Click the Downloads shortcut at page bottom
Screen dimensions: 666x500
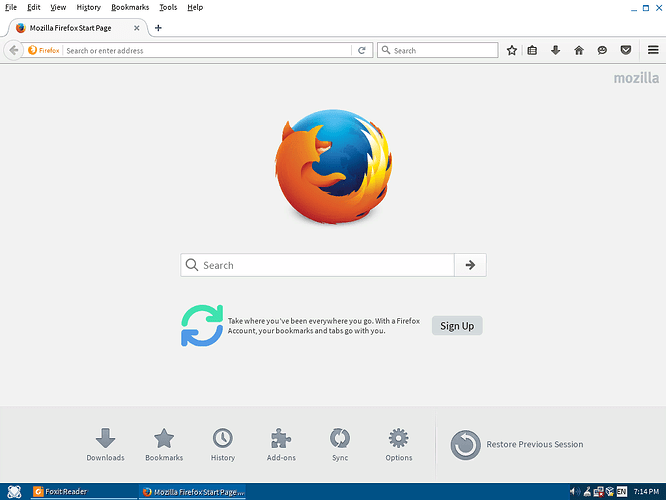[105, 444]
